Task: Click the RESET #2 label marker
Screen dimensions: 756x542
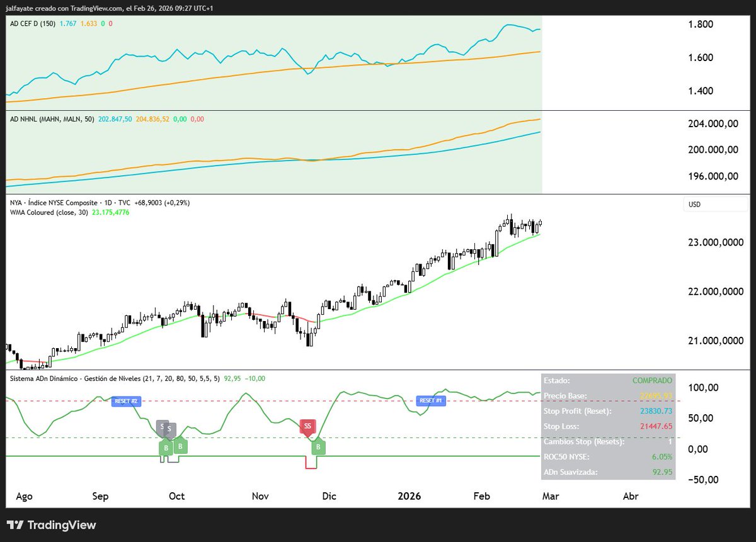Action: (126, 400)
